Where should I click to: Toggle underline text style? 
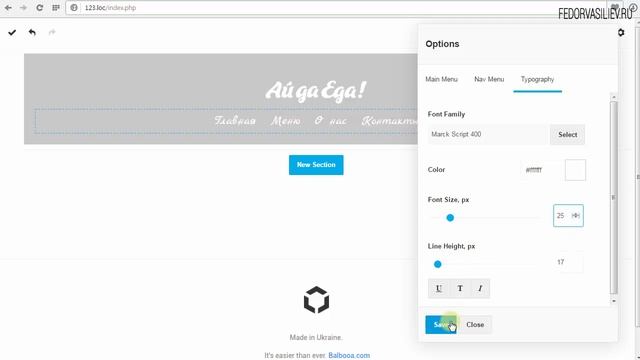pyautogui.click(x=438, y=289)
